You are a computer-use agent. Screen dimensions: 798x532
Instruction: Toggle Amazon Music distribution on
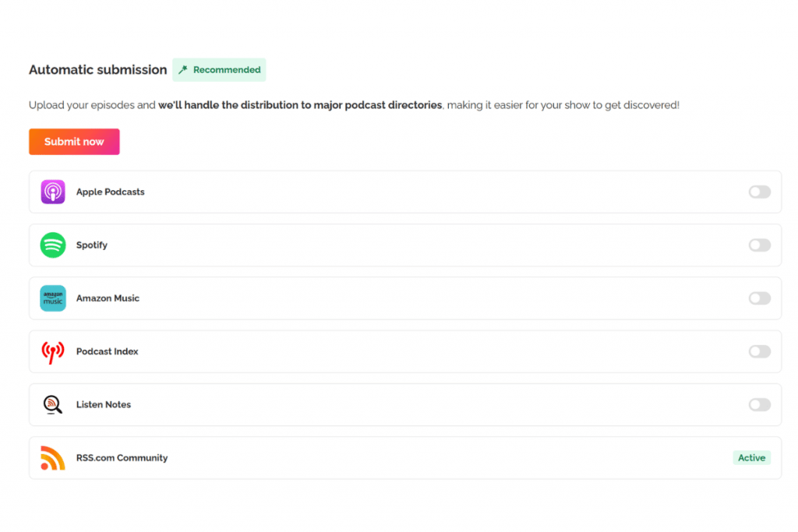[759, 298]
